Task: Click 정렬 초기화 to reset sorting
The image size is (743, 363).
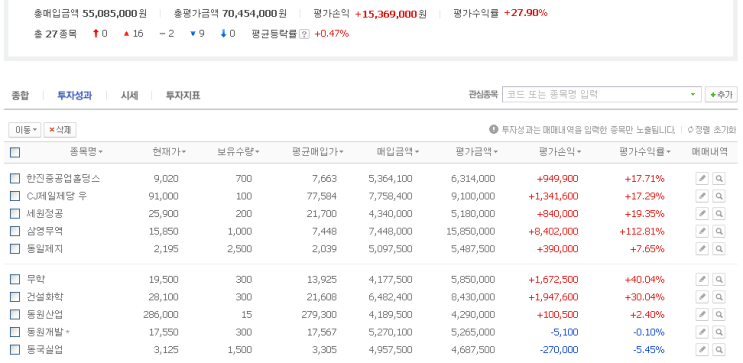Action: 712,129
